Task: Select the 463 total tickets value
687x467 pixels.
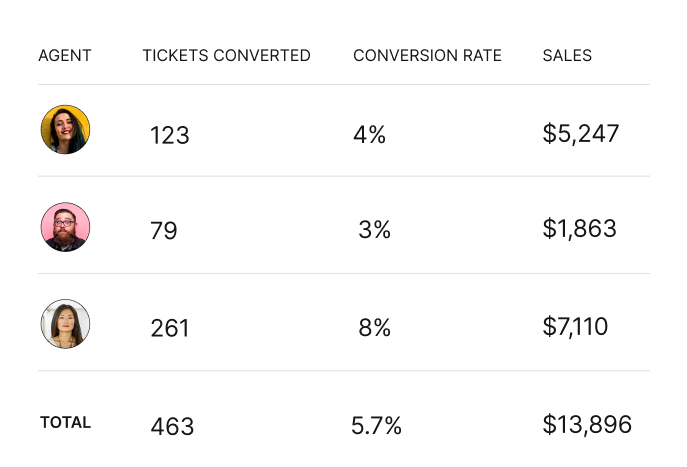Action: pyautogui.click(x=172, y=427)
